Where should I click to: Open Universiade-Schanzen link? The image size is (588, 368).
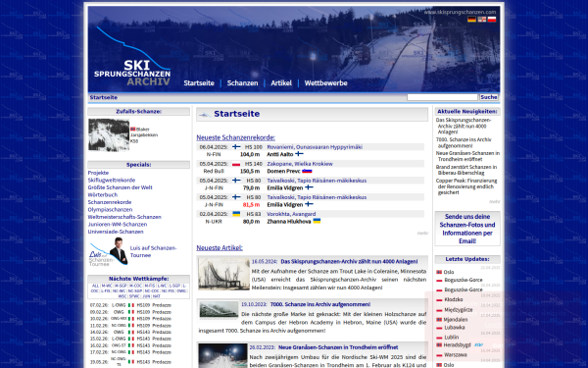(x=116, y=232)
